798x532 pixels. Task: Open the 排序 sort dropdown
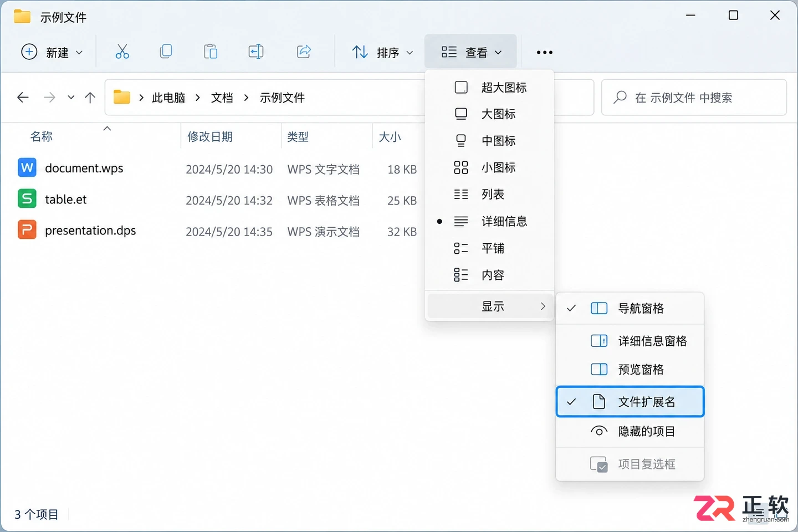pyautogui.click(x=382, y=52)
